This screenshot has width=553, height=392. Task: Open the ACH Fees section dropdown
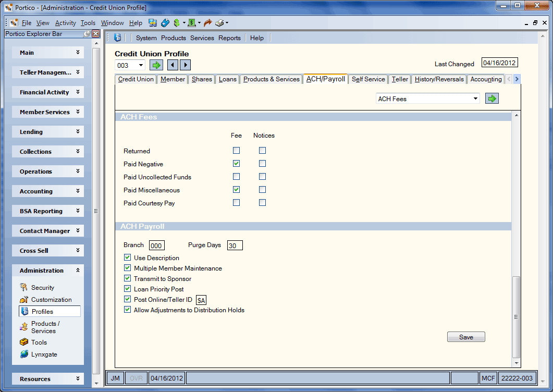[475, 99]
